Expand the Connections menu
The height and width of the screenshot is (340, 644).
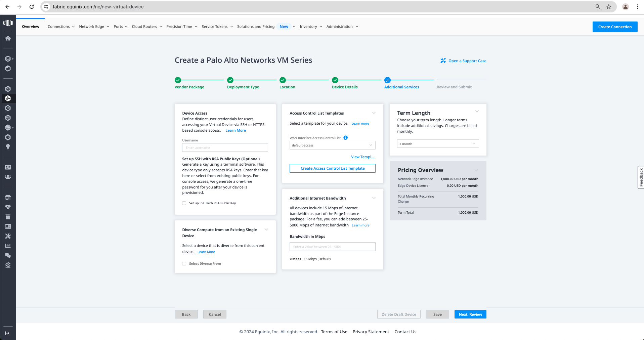[x=61, y=27]
